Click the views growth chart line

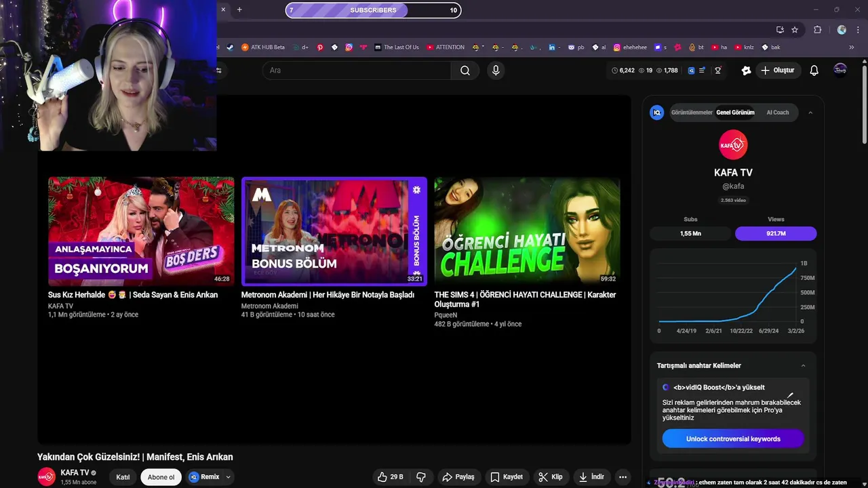pyautogui.click(x=729, y=295)
